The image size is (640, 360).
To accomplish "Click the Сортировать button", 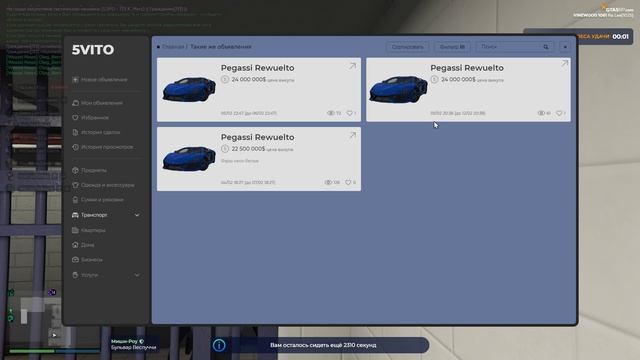I will point(407,47).
